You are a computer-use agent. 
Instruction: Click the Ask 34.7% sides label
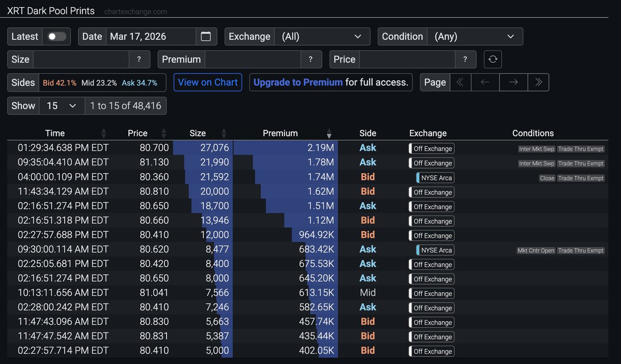[139, 83]
